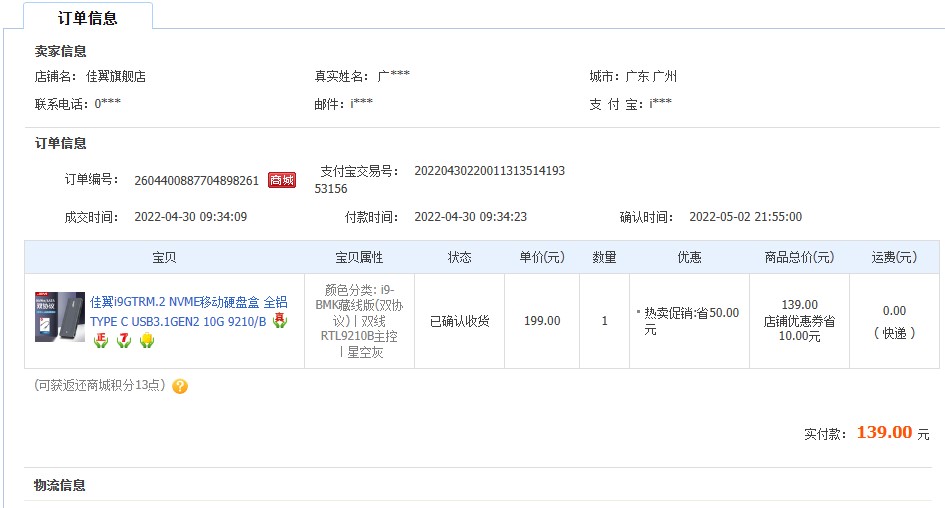Image resolution: width=945 pixels, height=508 pixels.
Task: Click the deal time 2022-04-30 09:34:09
Action: coord(190,217)
